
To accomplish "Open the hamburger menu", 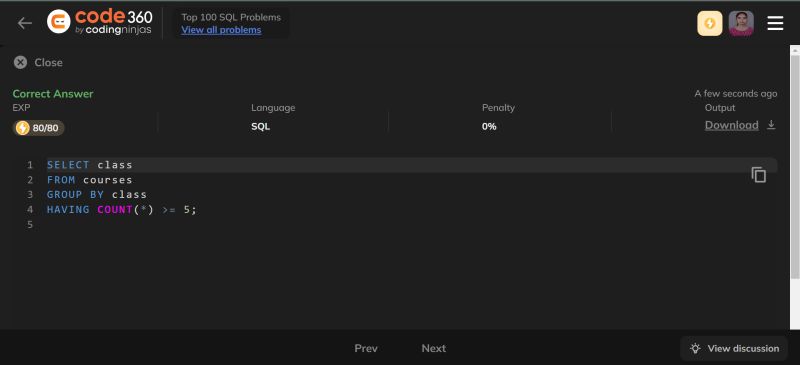I will [775, 23].
